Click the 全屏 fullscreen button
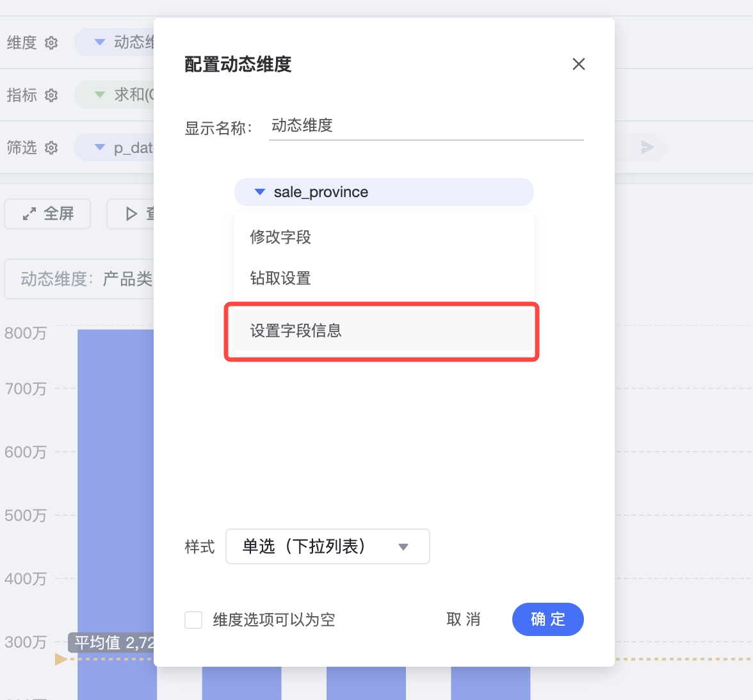Viewport: 753px width, 700px height. point(47,214)
